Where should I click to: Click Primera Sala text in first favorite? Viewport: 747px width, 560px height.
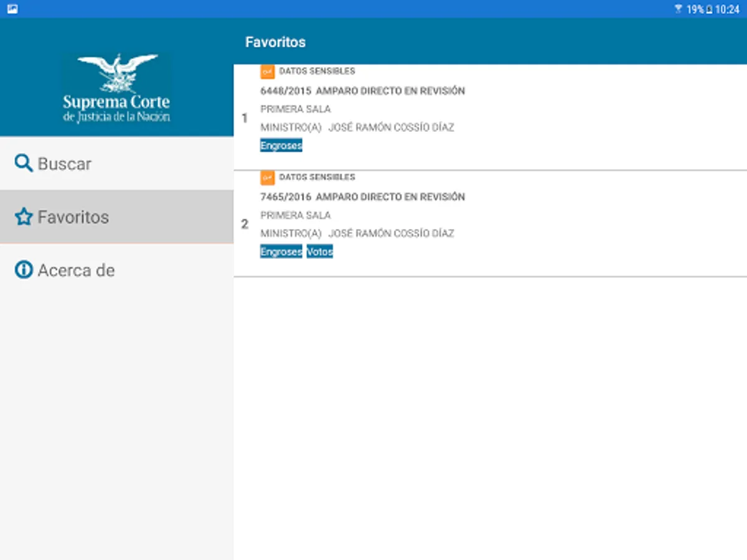coord(296,109)
